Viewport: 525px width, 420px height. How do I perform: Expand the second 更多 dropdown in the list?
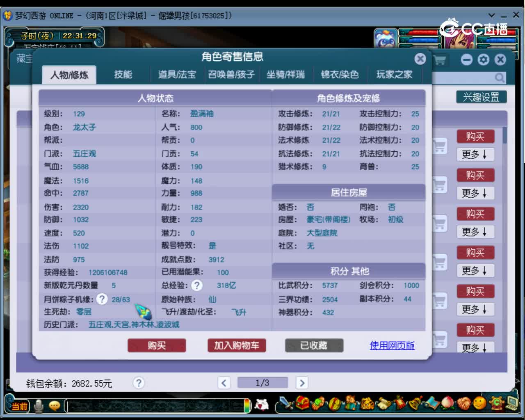pos(475,193)
